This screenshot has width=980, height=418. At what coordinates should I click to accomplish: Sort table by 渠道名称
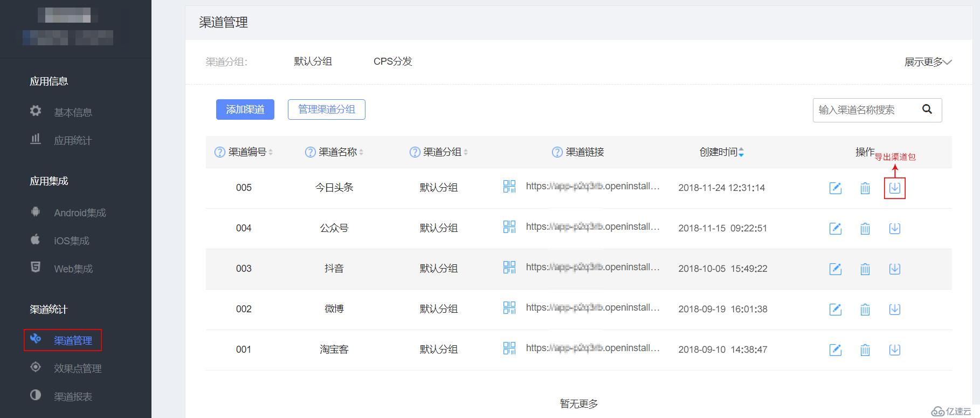[x=361, y=152]
